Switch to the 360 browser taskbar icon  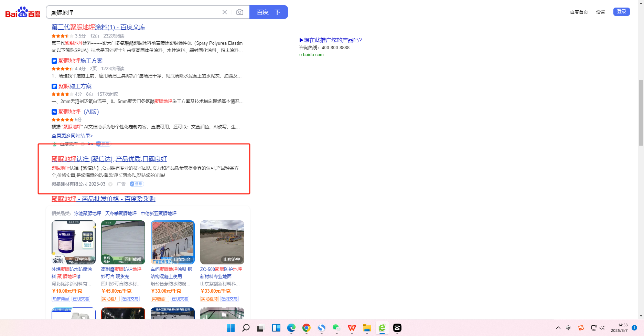(382, 328)
